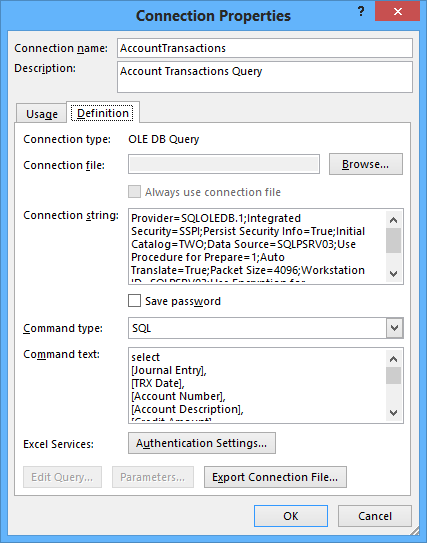Click command text scroll down arrow

[393, 412]
